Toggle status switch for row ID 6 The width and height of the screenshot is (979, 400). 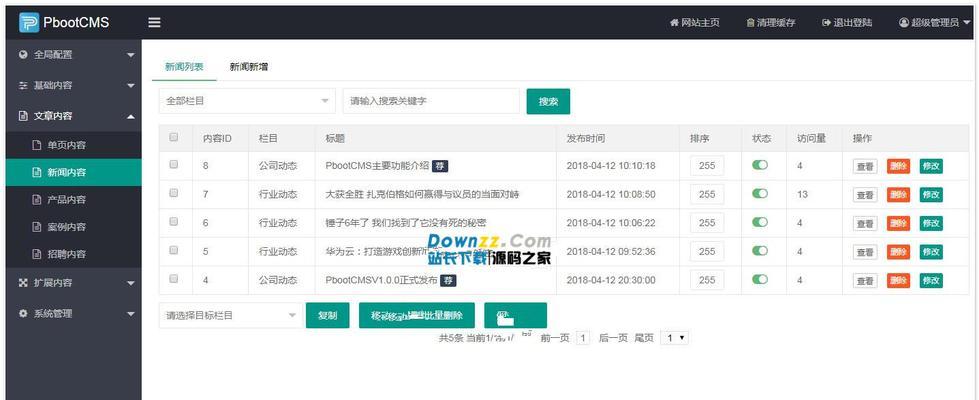click(760, 222)
